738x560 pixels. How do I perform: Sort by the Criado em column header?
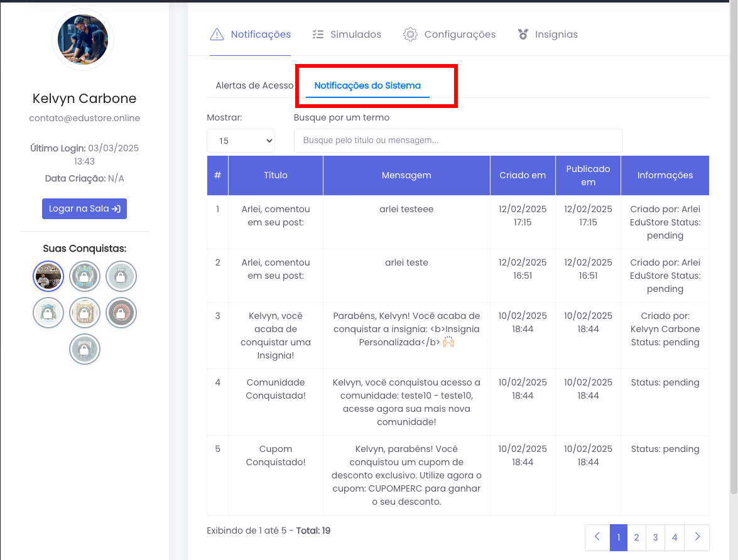tap(523, 175)
